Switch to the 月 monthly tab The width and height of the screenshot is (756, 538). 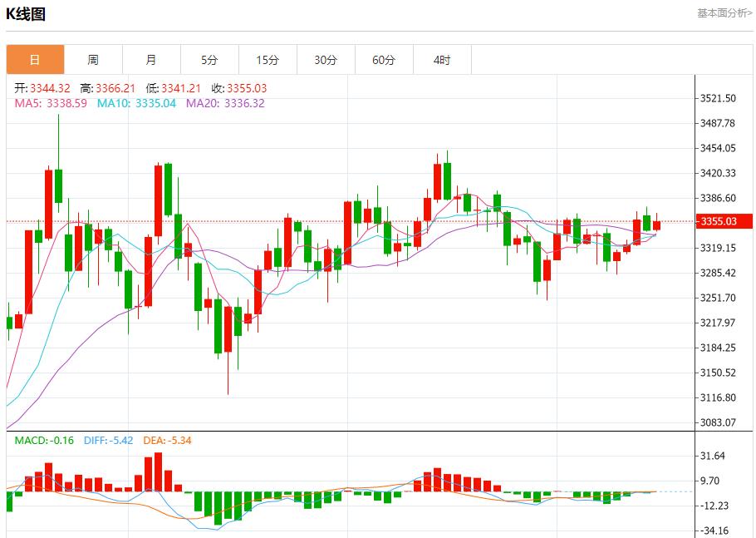tap(151, 60)
